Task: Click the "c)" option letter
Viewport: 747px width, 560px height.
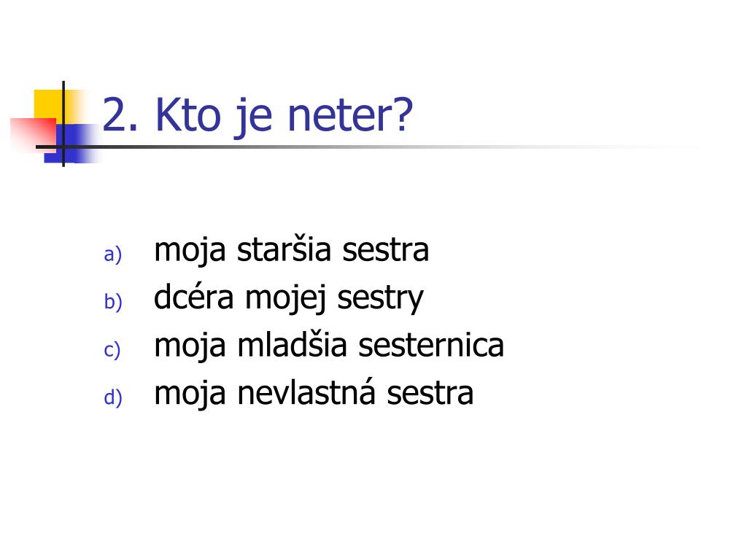Action: 112,350
